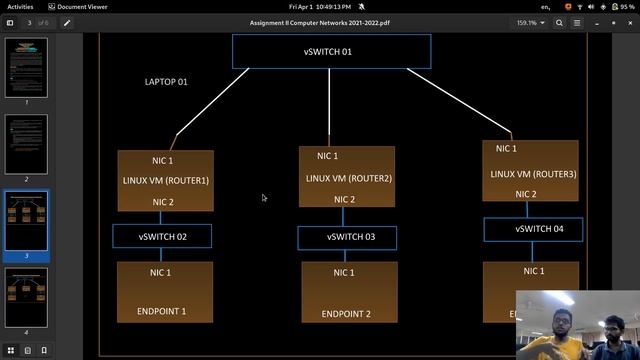The height and width of the screenshot is (360, 640).
Task: Click the orange tray indicator icon
Action: (568, 7)
